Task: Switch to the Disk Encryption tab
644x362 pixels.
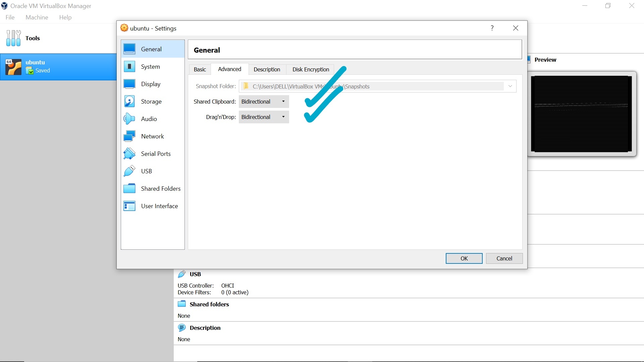Action: tap(311, 69)
